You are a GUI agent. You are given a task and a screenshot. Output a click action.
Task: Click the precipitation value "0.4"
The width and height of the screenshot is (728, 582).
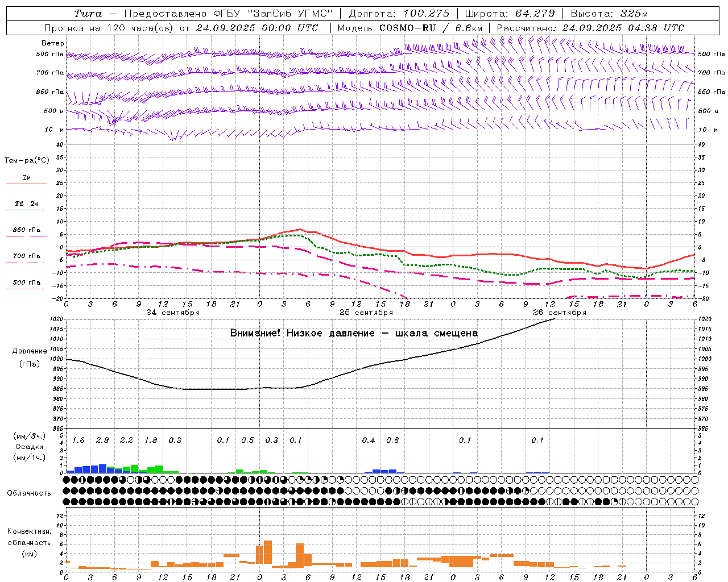[369, 440]
